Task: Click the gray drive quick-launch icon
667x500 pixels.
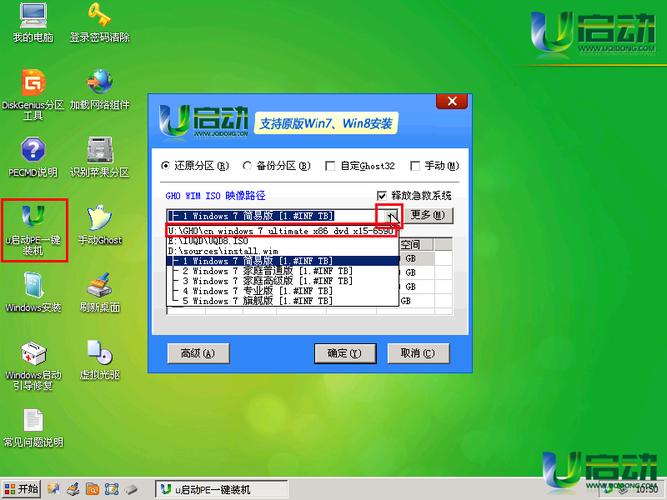Action: click(131, 489)
